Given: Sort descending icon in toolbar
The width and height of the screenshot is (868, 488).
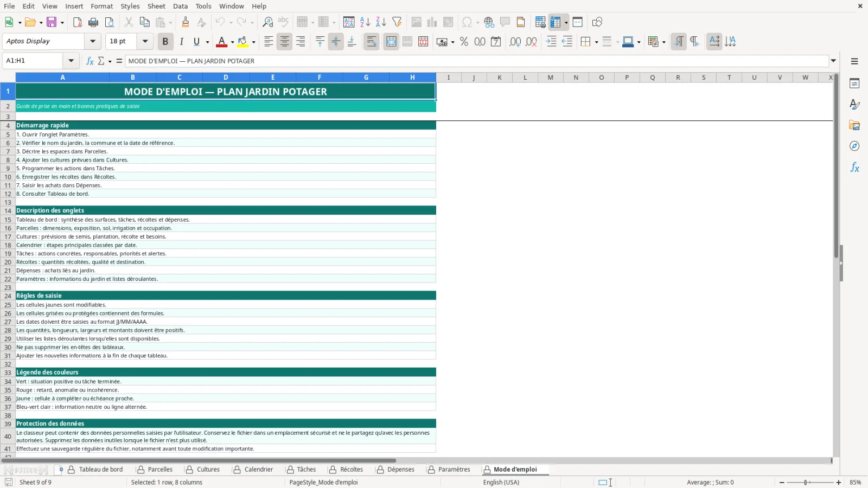Looking at the screenshot, I should coord(381,22).
